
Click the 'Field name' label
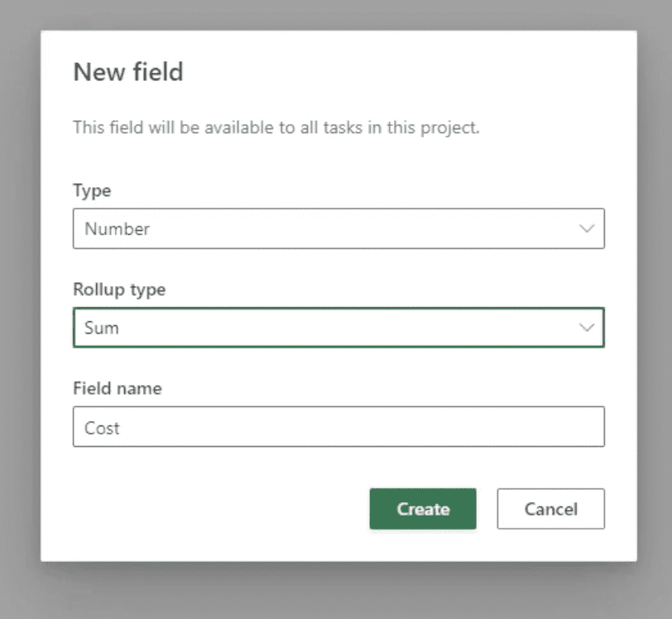click(x=118, y=388)
